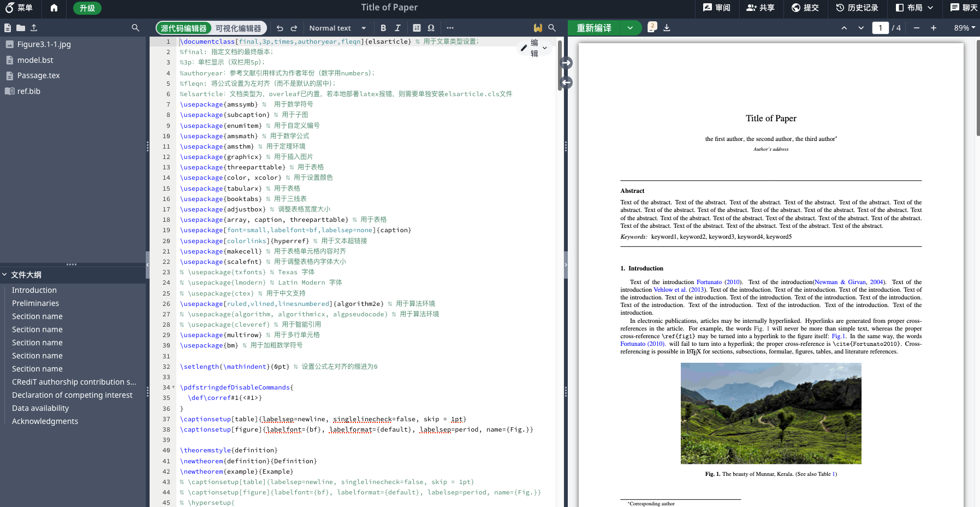Open the editing mode dropdown
The width and height of the screenshot is (980, 507).
coord(534,48)
